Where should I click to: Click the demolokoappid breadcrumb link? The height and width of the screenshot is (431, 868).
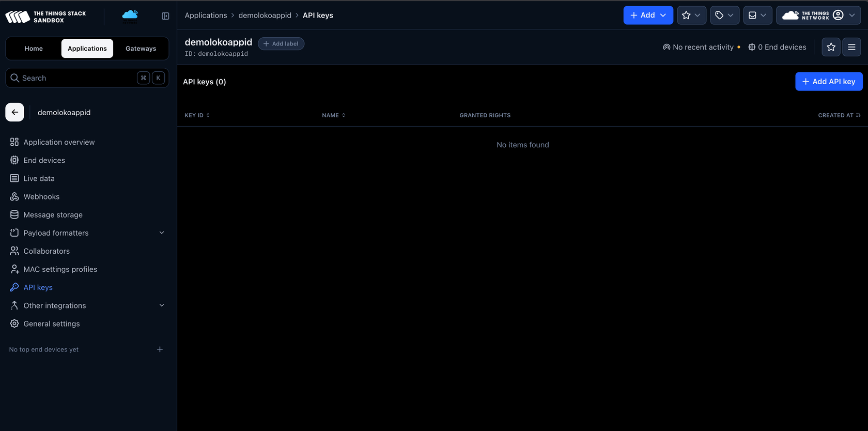(x=265, y=16)
